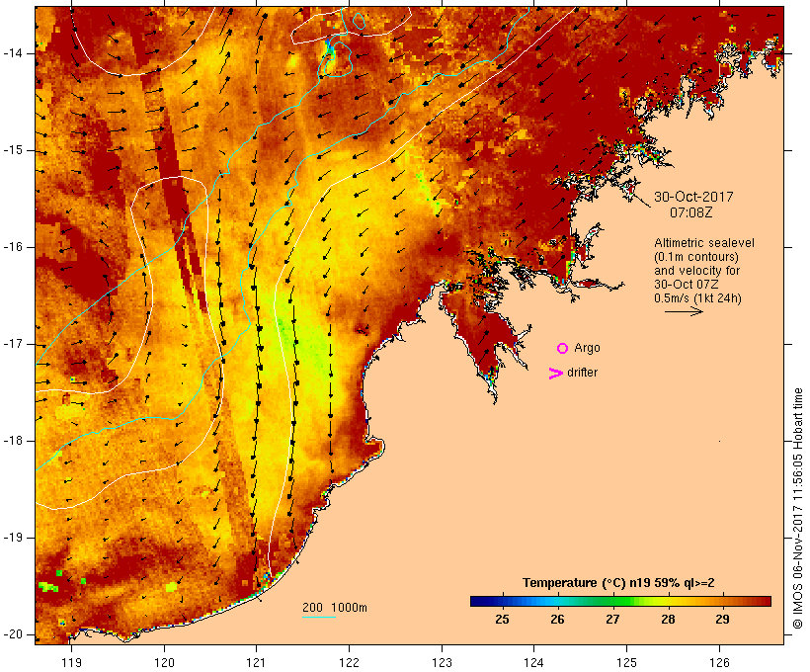Click the latitude label -18
The height and width of the screenshot is (672, 810).
(13, 441)
